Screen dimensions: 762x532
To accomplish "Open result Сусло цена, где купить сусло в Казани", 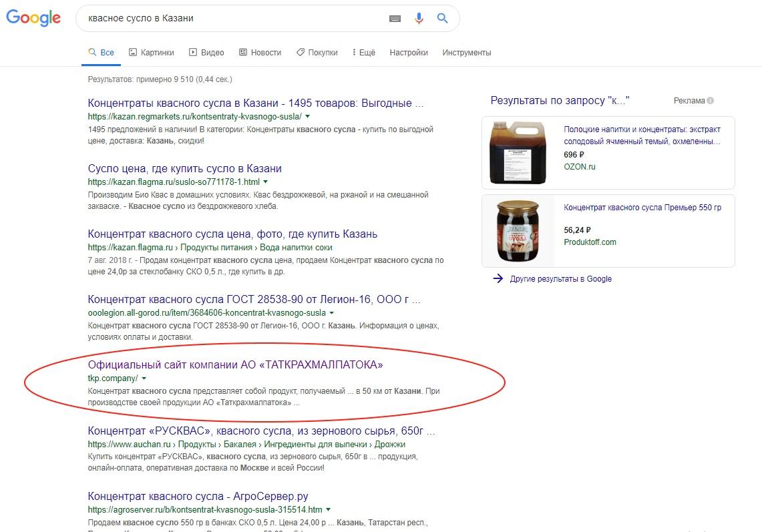I will click(185, 169).
